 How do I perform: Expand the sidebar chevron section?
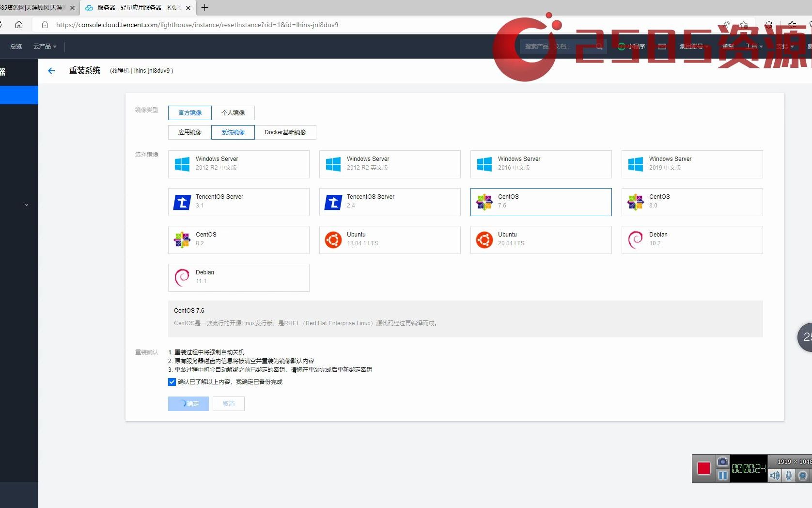27,205
